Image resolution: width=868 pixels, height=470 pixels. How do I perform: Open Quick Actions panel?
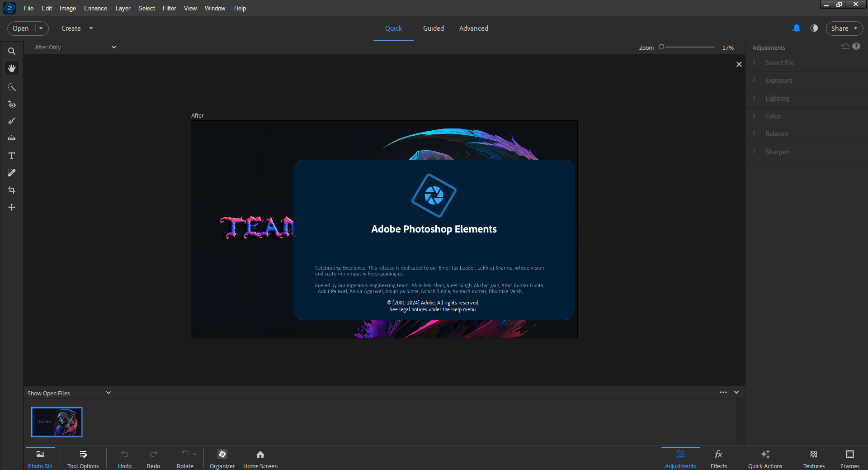point(765,459)
